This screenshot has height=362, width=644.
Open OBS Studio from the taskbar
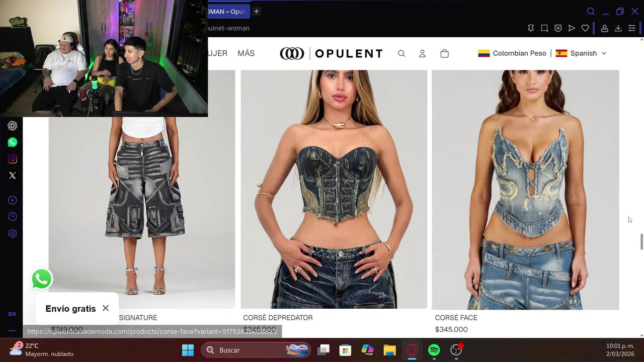tap(456, 350)
